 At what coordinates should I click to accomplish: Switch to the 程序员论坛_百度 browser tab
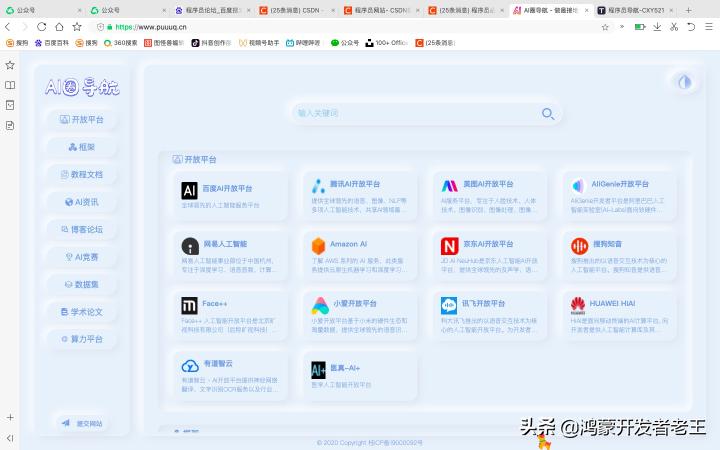coord(213,10)
